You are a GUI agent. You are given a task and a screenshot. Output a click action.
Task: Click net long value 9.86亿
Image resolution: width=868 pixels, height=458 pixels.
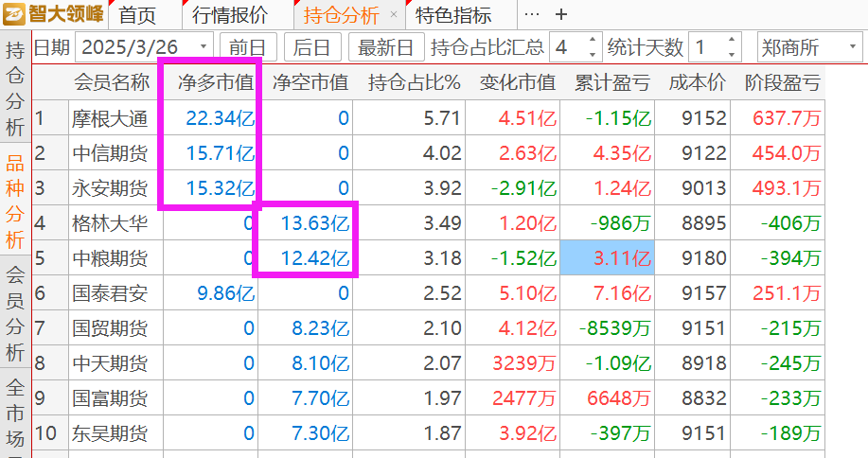pyautogui.click(x=226, y=293)
